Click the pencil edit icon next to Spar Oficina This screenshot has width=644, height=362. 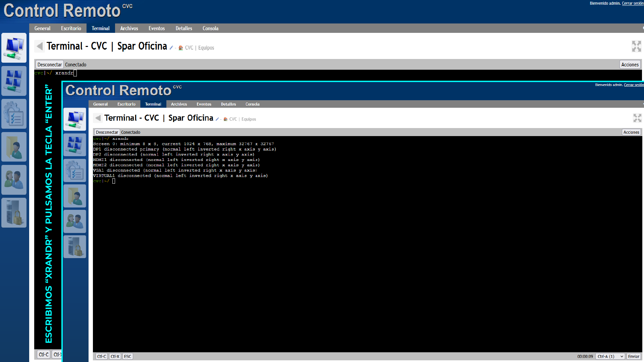[x=171, y=48]
